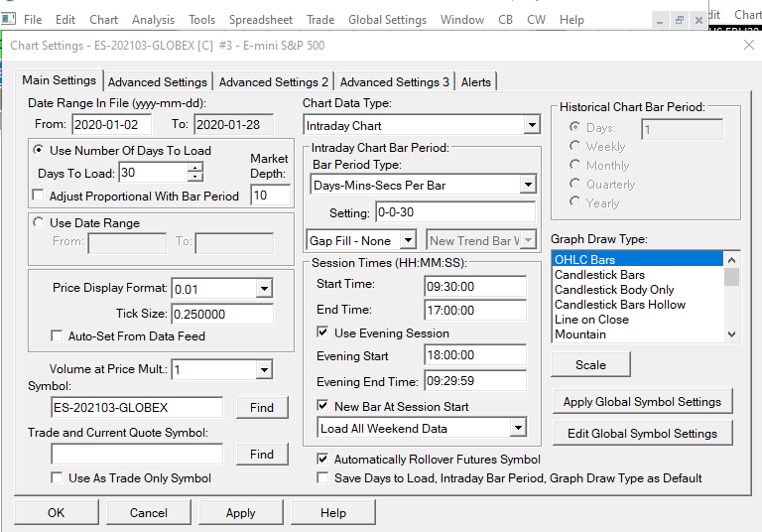
Task: Open the CW menu
Action: coord(536,20)
